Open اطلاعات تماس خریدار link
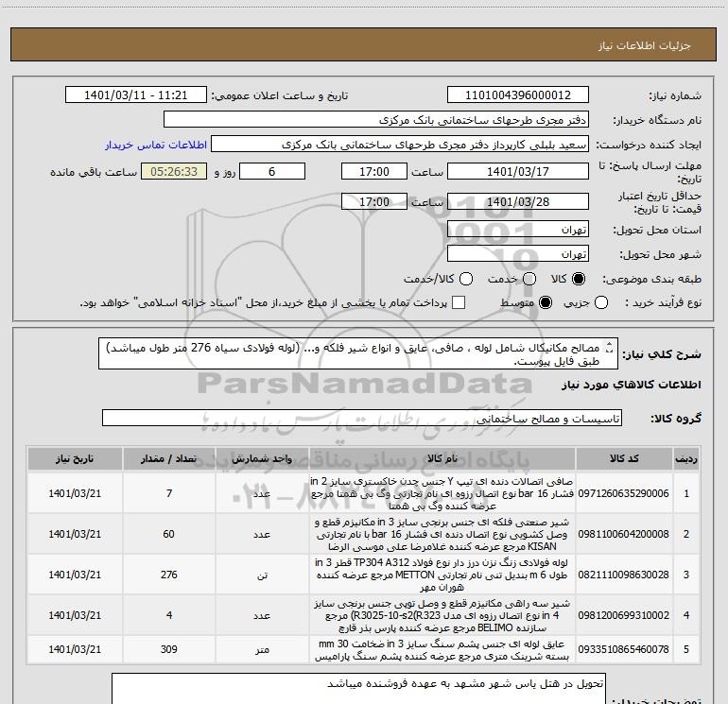 (156, 145)
